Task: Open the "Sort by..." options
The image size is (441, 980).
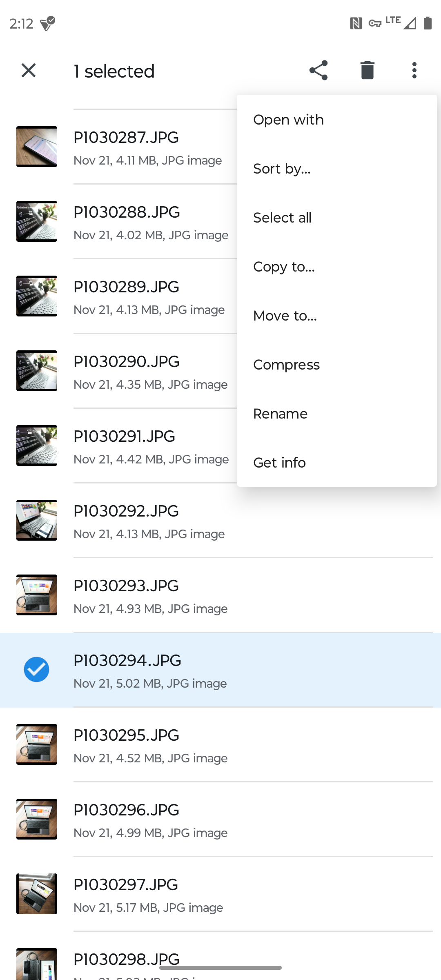Action: 282,169
